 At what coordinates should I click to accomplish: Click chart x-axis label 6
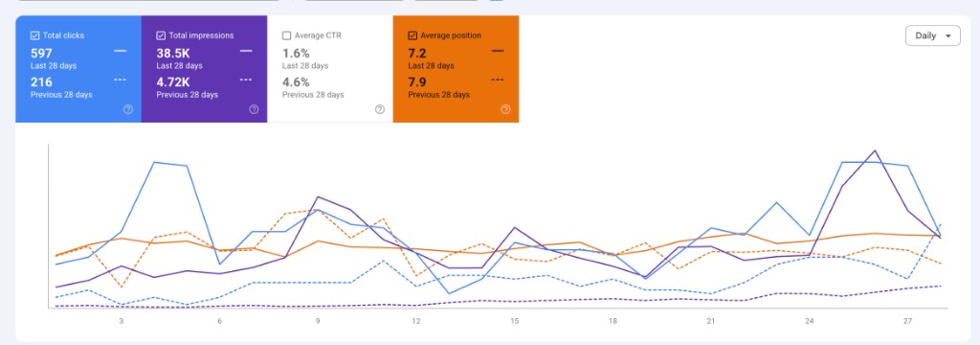pos(219,321)
